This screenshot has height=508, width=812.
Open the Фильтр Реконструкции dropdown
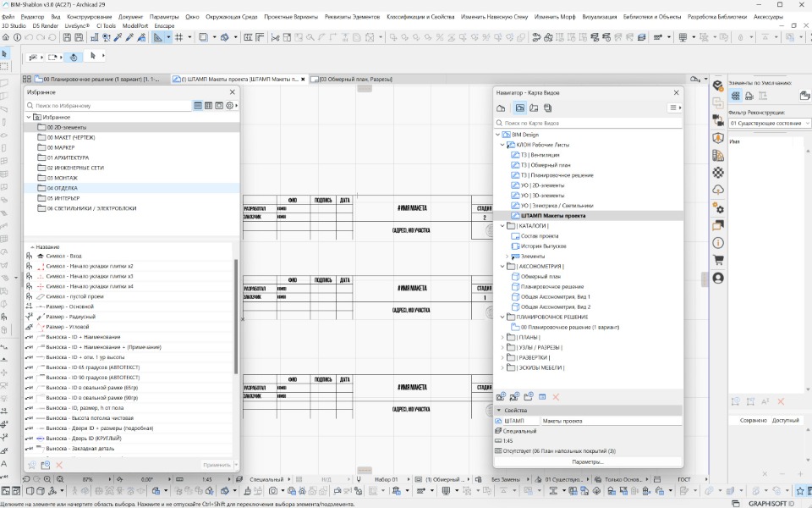coord(769,123)
